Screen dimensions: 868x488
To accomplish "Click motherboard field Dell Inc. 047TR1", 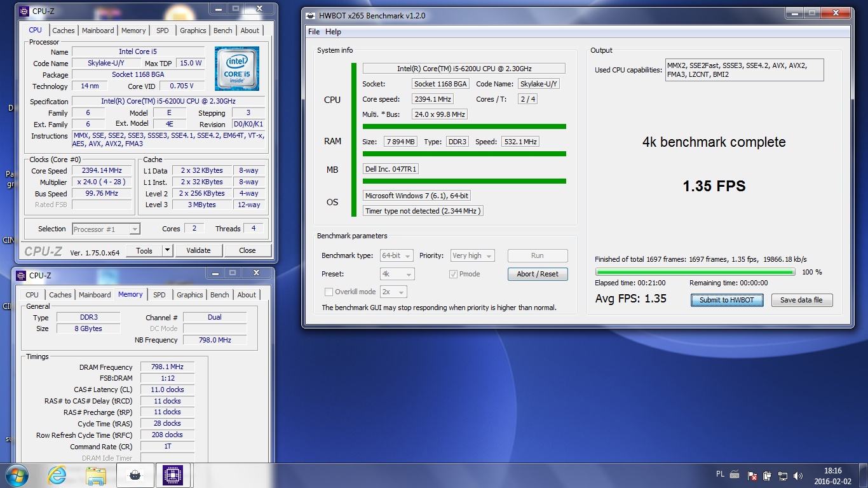I will click(x=391, y=169).
